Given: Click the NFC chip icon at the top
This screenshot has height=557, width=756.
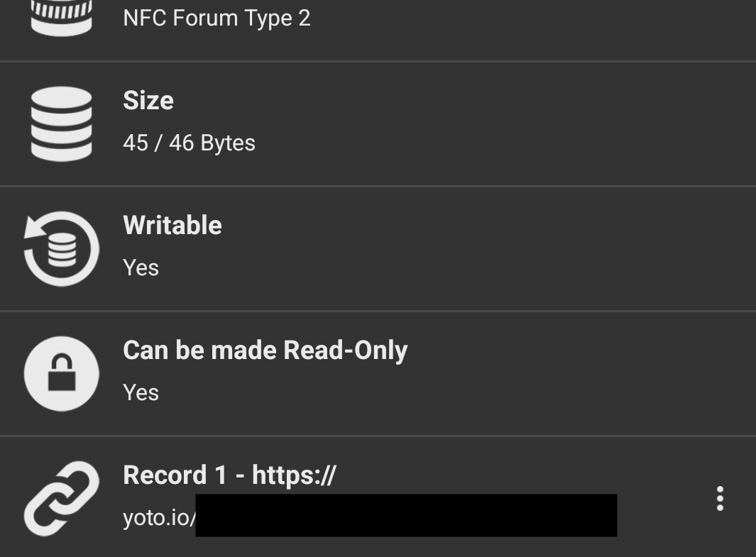Looking at the screenshot, I should pos(61,13).
